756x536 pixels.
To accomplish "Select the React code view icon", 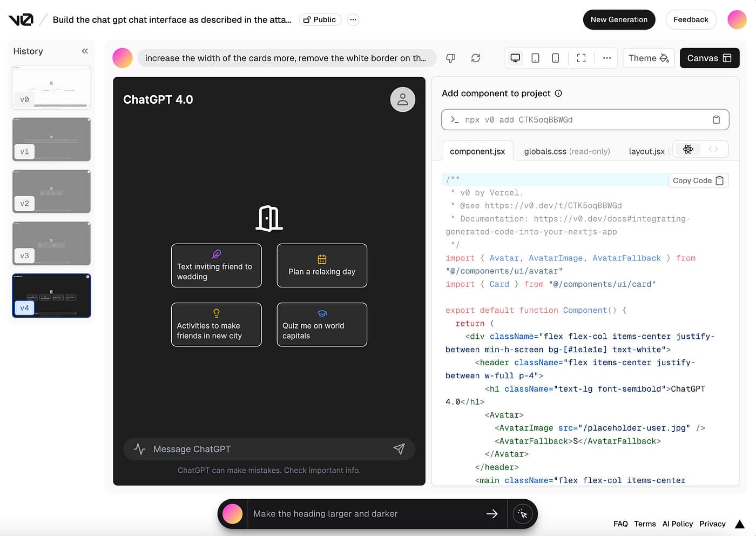I will (x=688, y=150).
